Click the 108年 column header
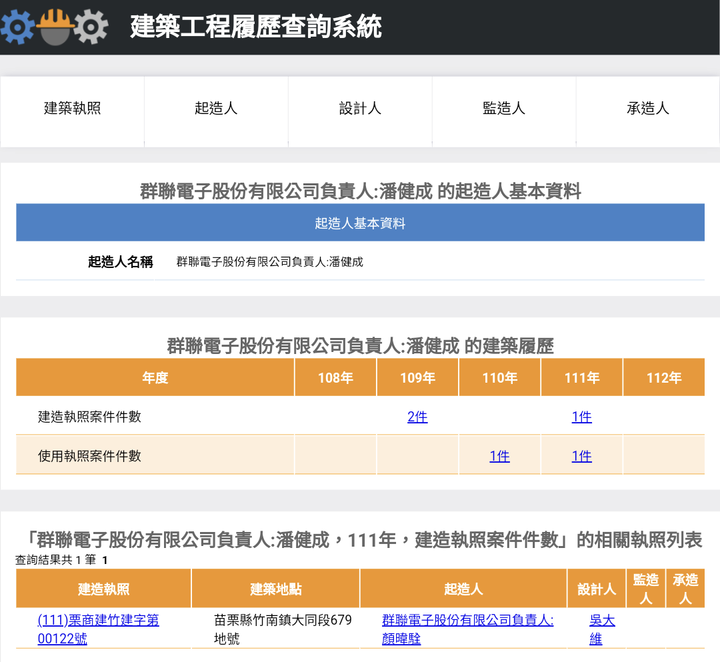Image resolution: width=720 pixels, height=662 pixels. tap(335, 377)
